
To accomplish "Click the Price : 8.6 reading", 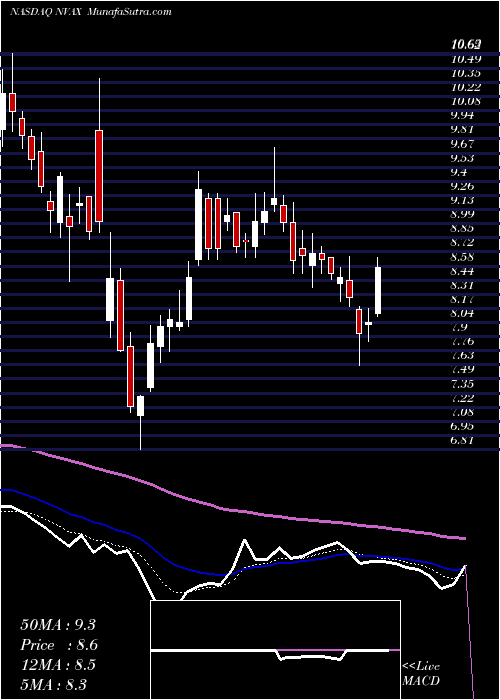I will tap(59, 645).
